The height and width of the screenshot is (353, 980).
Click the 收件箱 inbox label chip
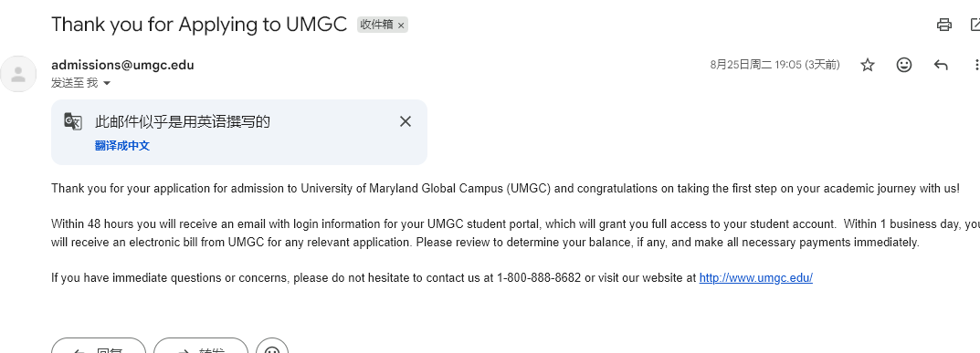376,25
